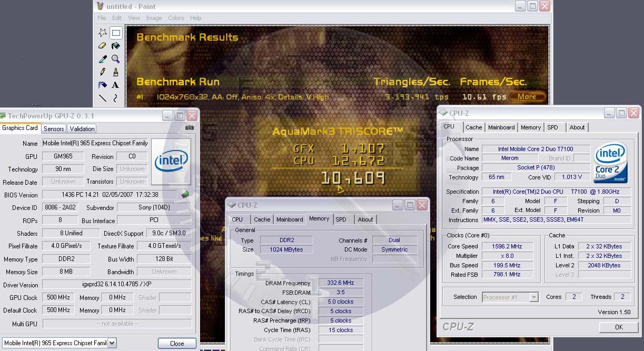Open the Processor #1 Selection dropdown
This screenshot has height=351, width=644.
coord(534,297)
